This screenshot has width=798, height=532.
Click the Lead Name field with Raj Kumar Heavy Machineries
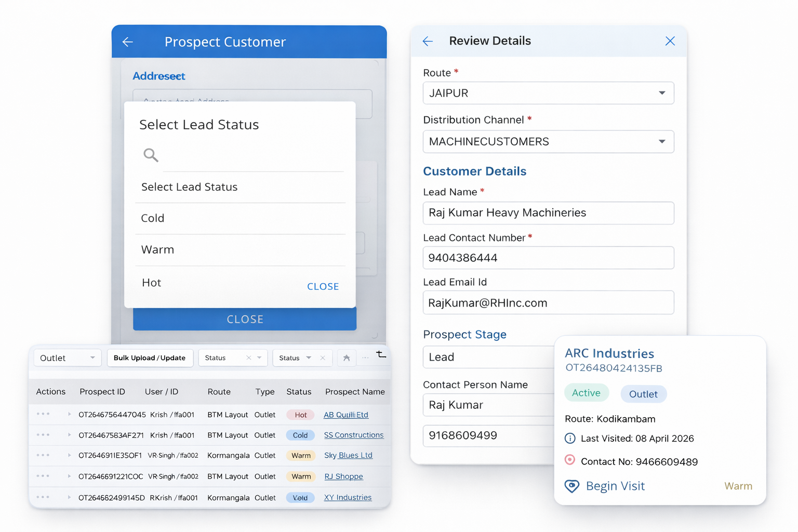(549, 213)
